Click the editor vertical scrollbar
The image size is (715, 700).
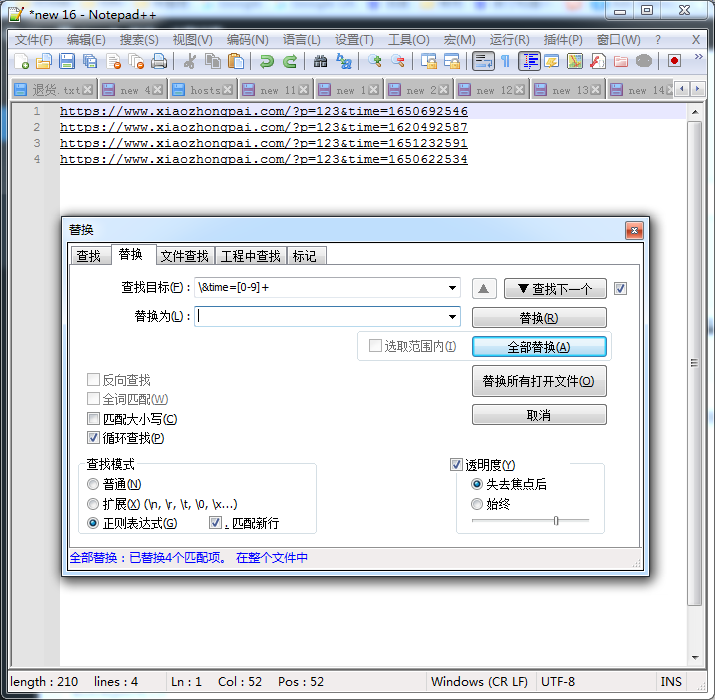click(694, 363)
